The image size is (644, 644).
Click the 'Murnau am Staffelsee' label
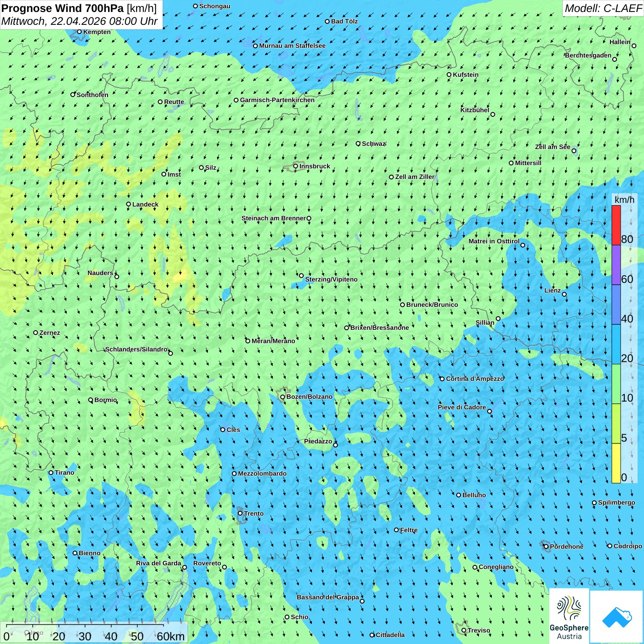tap(292, 46)
